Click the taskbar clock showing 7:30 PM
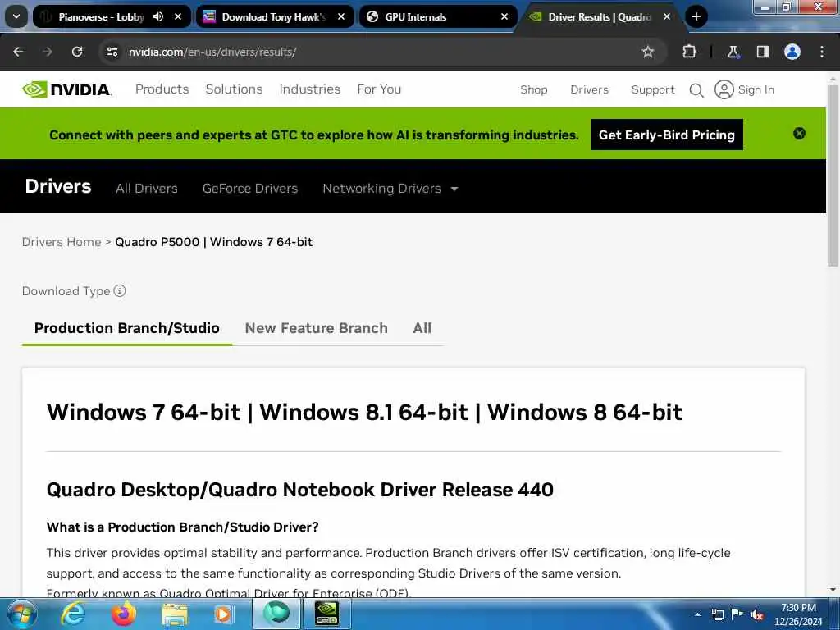Viewport: 840px width, 630px height. coord(798,614)
